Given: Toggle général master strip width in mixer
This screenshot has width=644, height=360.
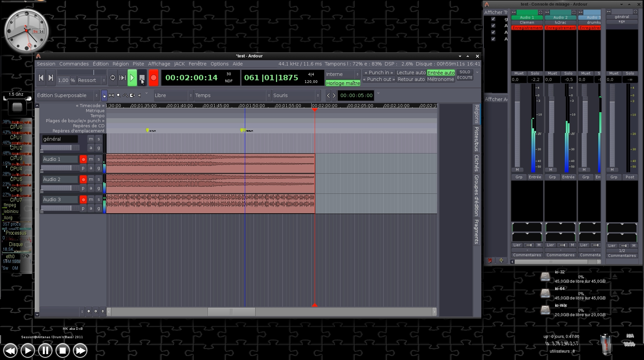Looking at the screenshot, I should 609,12.
